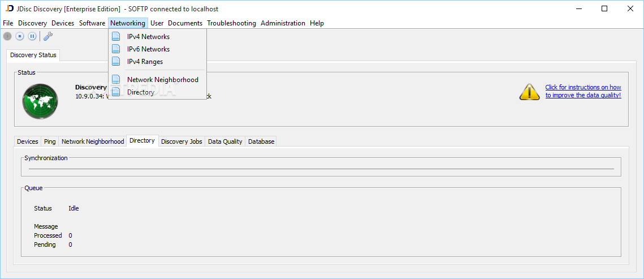The width and height of the screenshot is (644, 279).
Task: Click the IPv4 Ranges document icon
Action: pos(116,61)
